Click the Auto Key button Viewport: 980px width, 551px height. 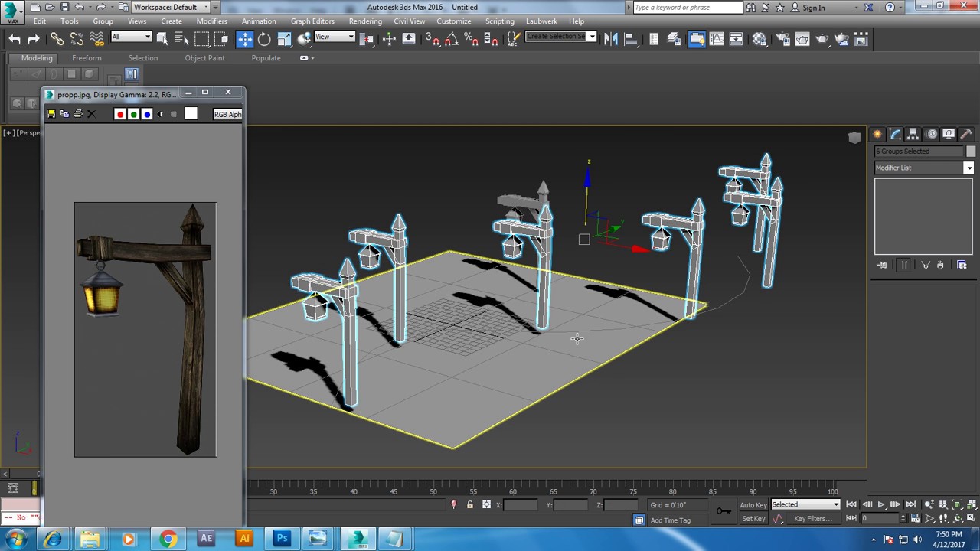coord(753,505)
